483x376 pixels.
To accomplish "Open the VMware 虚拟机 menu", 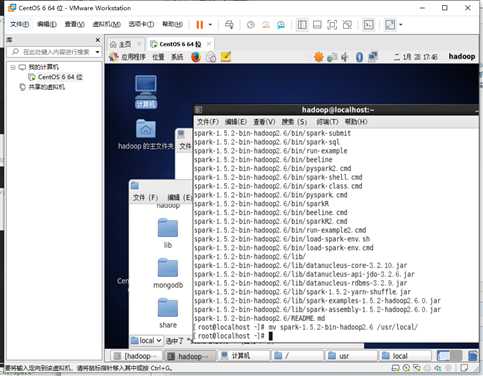I will tap(106, 24).
